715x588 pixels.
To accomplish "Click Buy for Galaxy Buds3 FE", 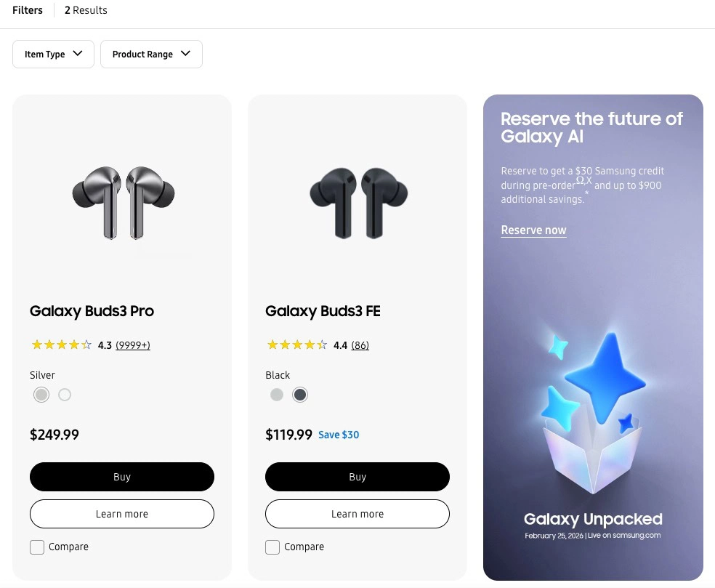I will pos(357,477).
